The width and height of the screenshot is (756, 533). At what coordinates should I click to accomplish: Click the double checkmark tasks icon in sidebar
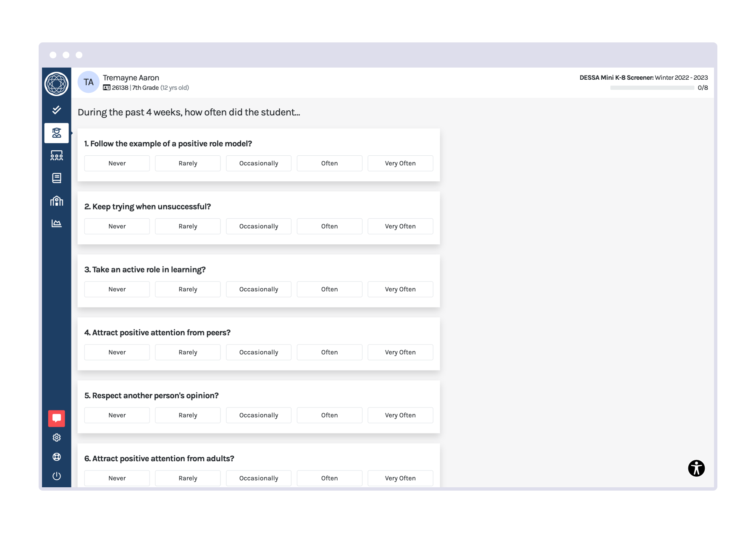click(x=56, y=110)
